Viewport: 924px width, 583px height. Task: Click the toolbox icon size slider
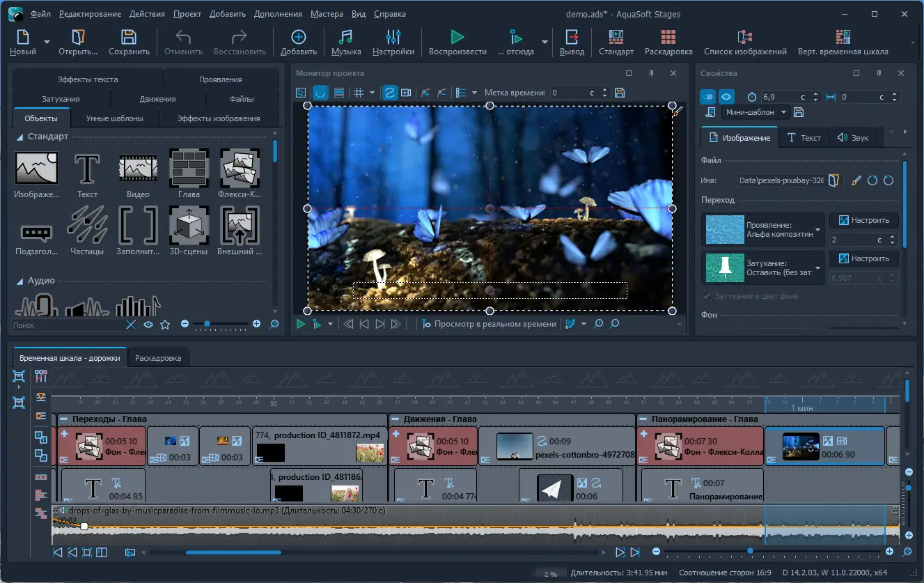(207, 324)
